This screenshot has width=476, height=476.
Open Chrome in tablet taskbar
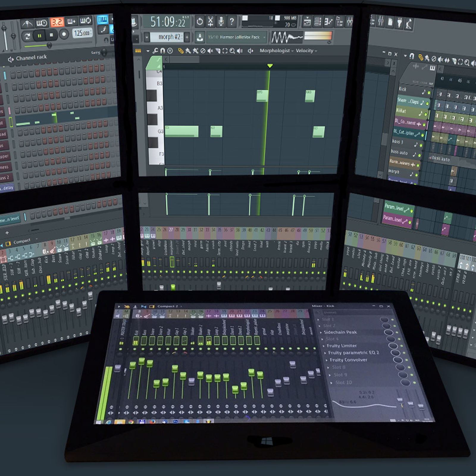(x=131, y=422)
